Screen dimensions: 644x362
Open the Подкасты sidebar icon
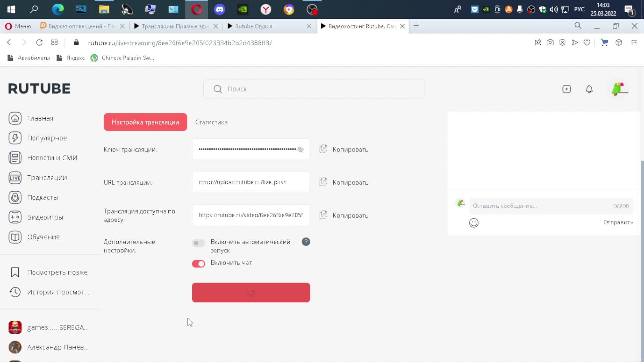[15, 197]
